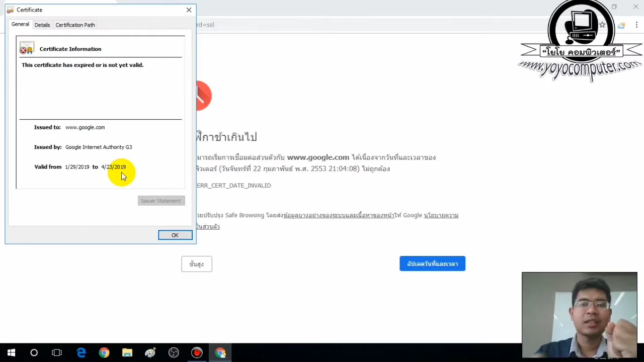
Task: Open Task View from the taskbar
Action: [x=57, y=352]
